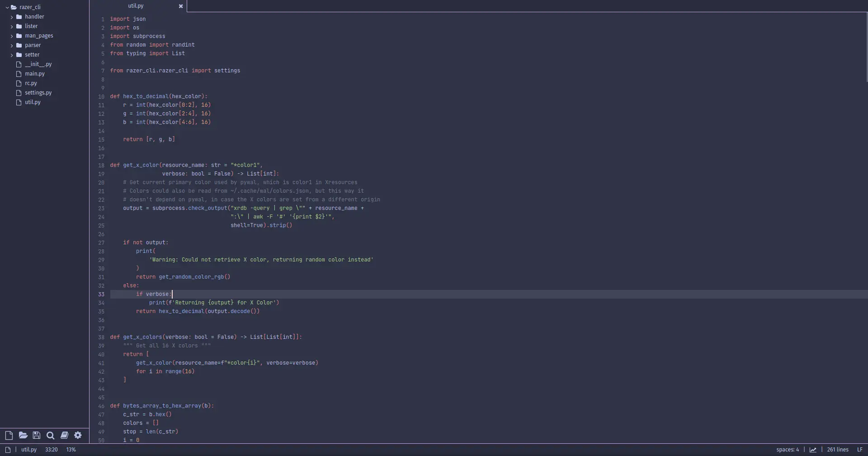This screenshot has height=456, width=868.
Task: Close the util.py tab
Action: pos(181,6)
